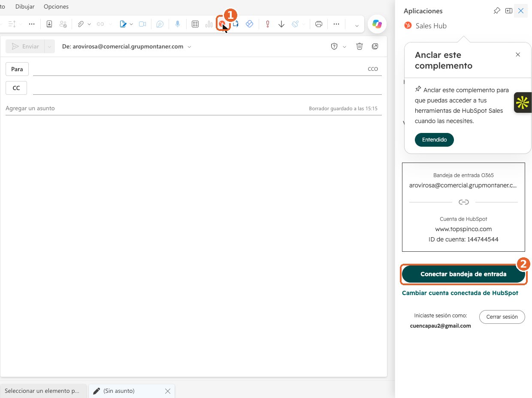Print with the printer icon

point(319,24)
